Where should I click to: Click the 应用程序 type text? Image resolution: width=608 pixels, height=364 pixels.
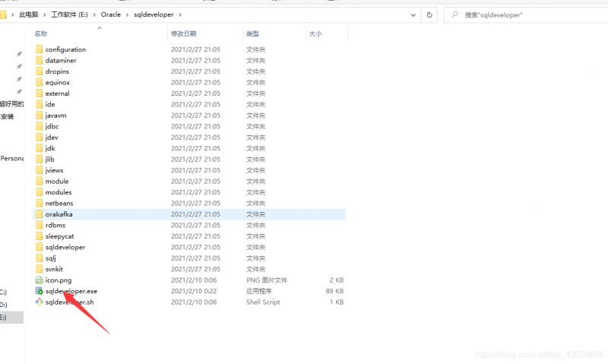[x=259, y=291]
